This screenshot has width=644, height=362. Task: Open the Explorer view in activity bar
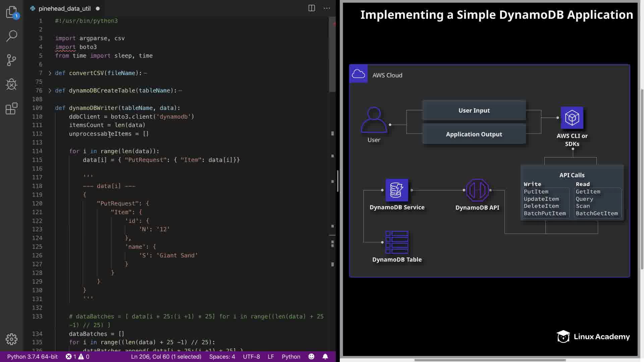pos(11,12)
